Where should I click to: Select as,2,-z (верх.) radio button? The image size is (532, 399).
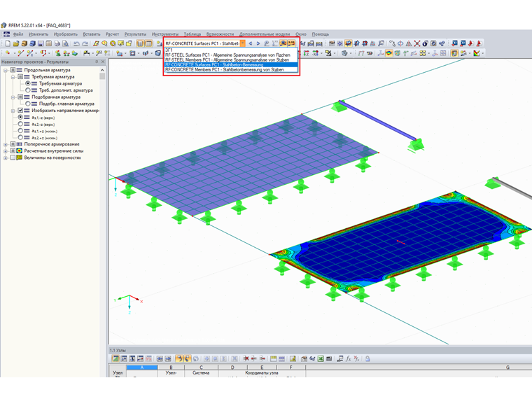[x=20, y=124]
